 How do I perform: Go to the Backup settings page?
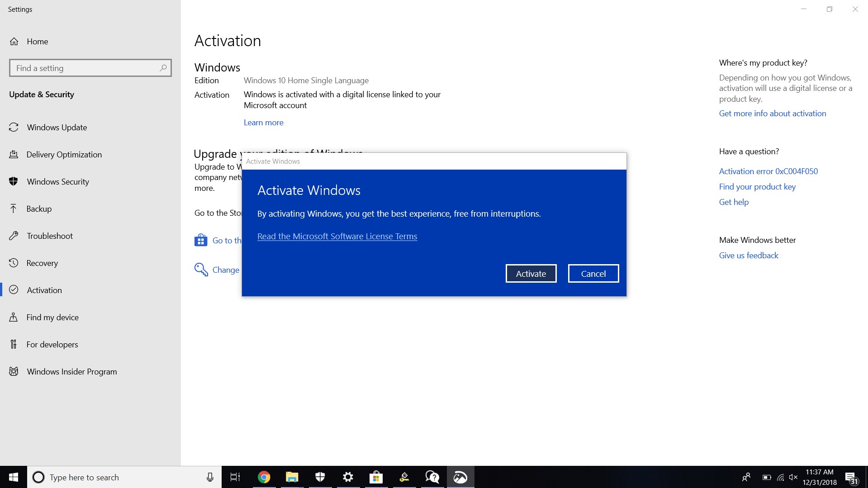coord(90,208)
